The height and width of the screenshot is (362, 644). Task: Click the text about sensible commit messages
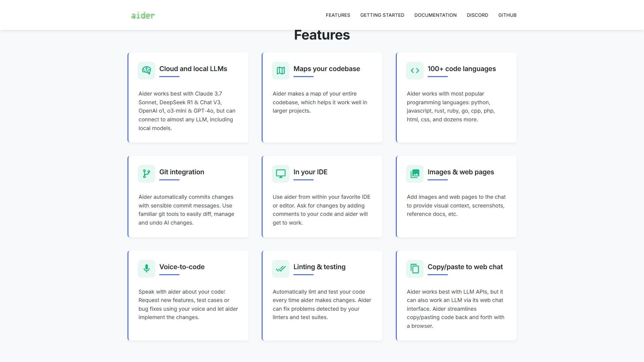pyautogui.click(x=186, y=210)
